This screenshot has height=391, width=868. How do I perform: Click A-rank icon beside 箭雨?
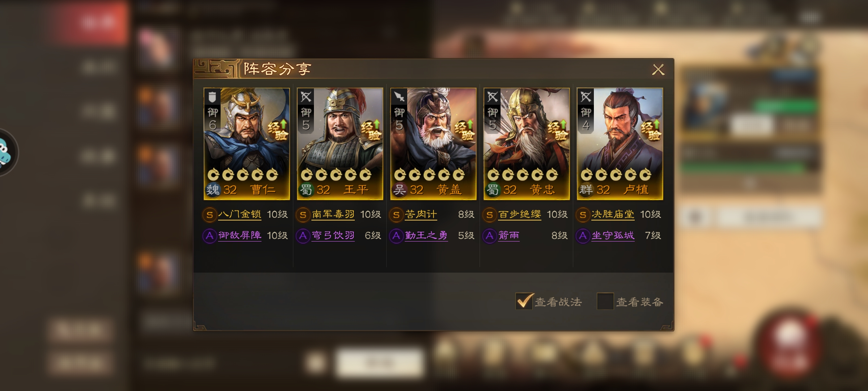coord(489,236)
